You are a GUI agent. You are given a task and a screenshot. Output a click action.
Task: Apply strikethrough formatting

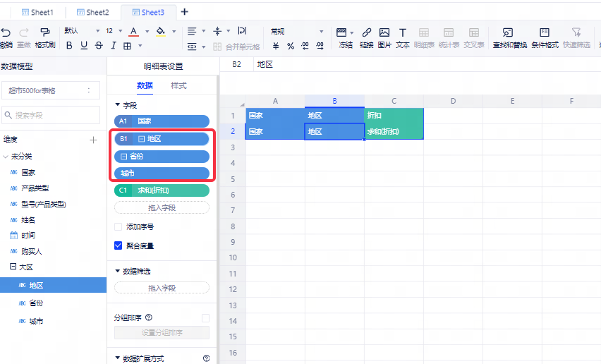tap(99, 46)
